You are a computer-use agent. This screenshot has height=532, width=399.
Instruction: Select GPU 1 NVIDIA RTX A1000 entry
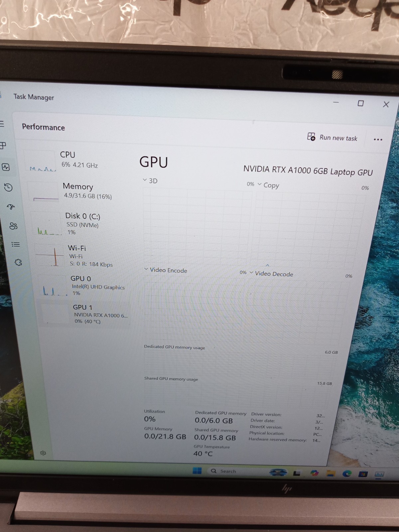[85, 314]
